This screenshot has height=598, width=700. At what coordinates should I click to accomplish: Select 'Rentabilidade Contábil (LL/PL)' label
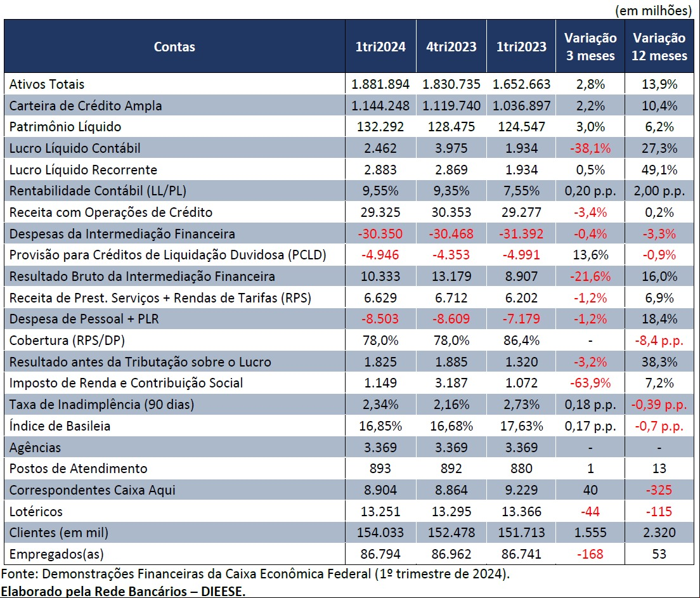tap(98, 191)
